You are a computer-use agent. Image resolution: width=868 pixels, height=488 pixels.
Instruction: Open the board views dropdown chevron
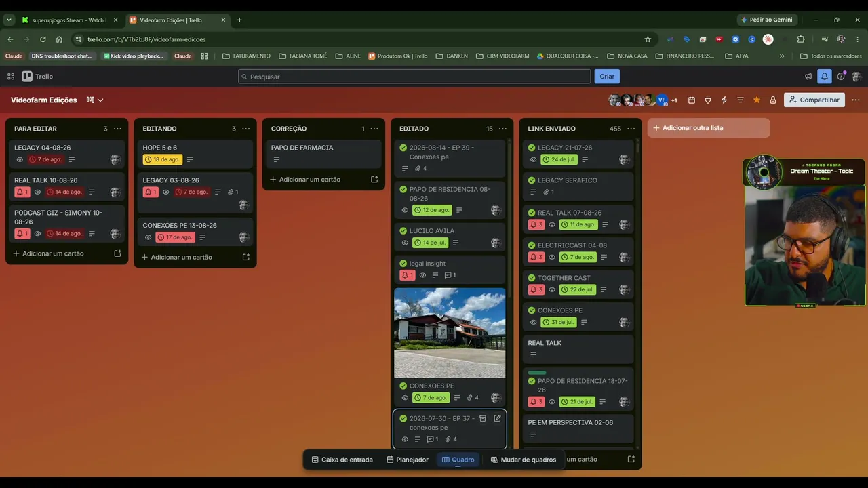100,100
